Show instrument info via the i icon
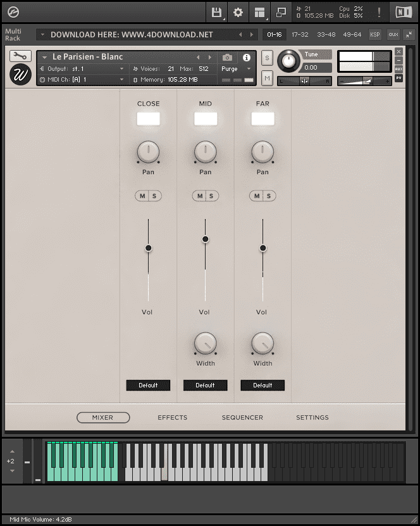Viewport: 420px width, 526px height. [x=246, y=58]
